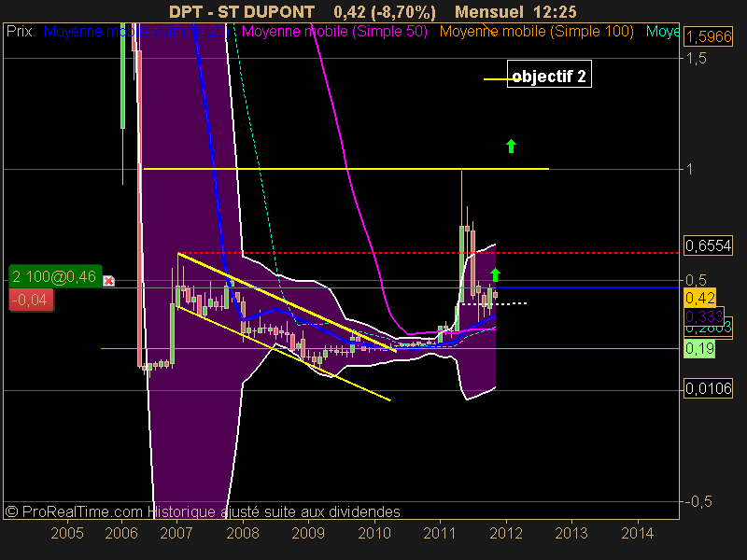
Task: Click 2013 on the time axis
Action: pyautogui.click(x=571, y=533)
